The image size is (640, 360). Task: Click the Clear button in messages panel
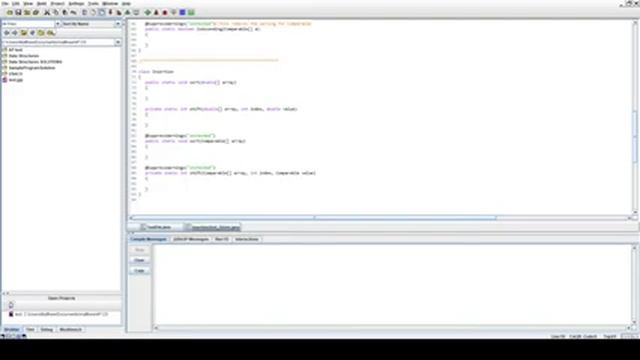click(x=140, y=260)
